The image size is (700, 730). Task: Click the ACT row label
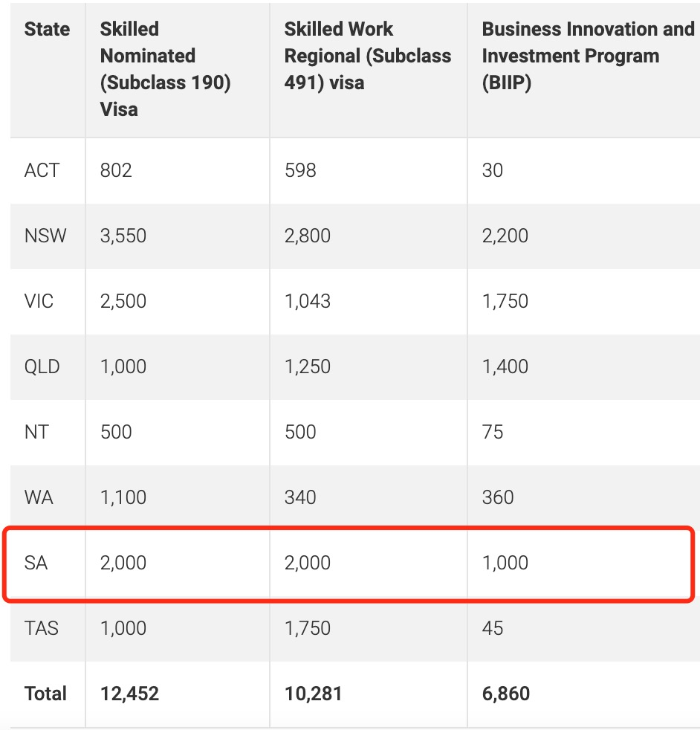[42, 170]
